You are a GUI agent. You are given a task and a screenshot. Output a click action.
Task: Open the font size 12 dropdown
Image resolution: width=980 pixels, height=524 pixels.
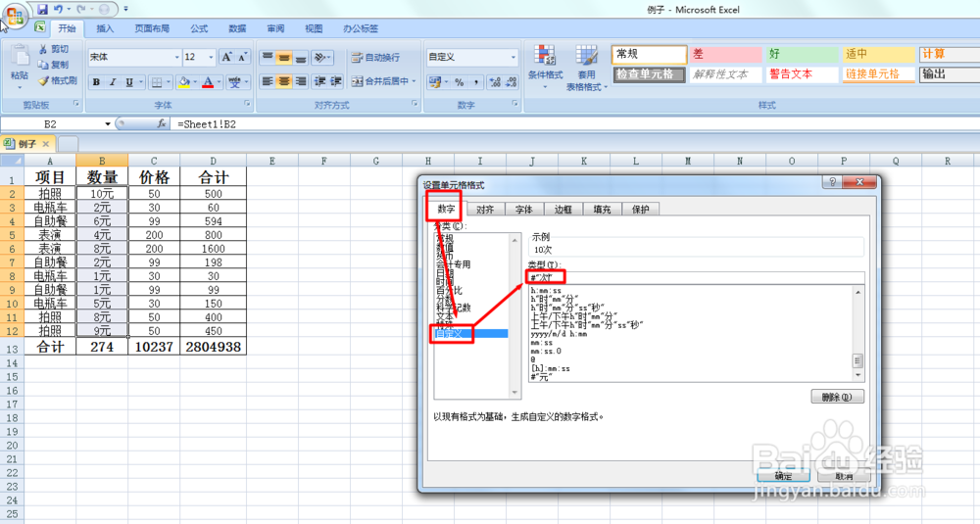(x=211, y=57)
